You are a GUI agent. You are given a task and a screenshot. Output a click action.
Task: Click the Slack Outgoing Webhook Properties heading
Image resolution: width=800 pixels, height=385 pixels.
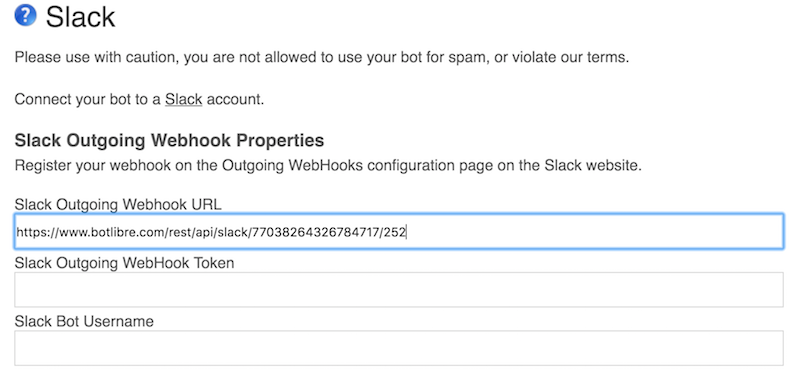coord(169,140)
